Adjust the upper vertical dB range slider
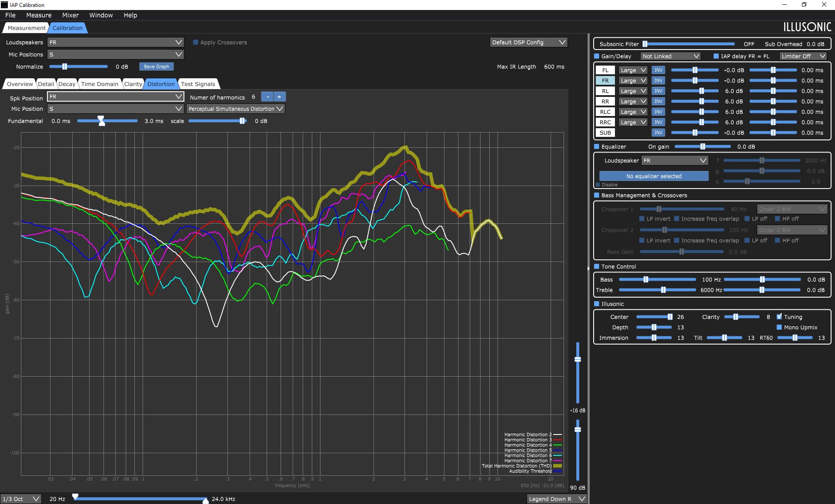The width and height of the screenshot is (835, 504). point(578,373)
